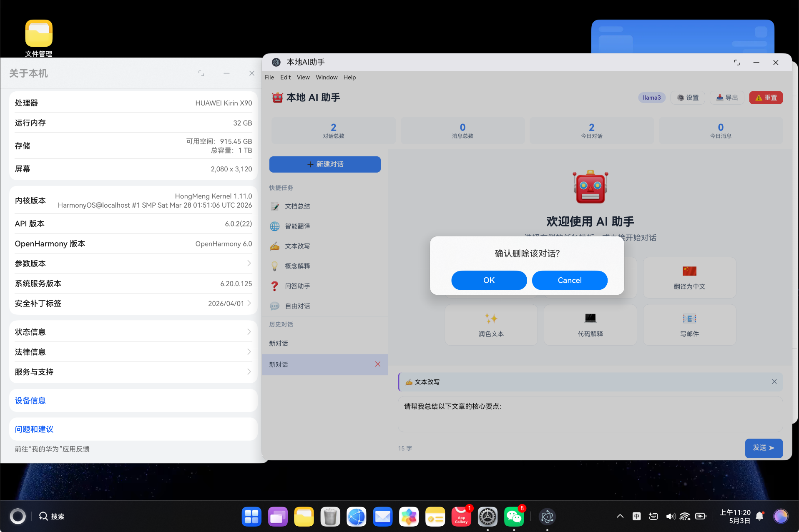Image resolution: width=799 pixels, height=532 pixels.
Task: Click Cancel in delete confirmation dialog
Action: click(570, 280)
